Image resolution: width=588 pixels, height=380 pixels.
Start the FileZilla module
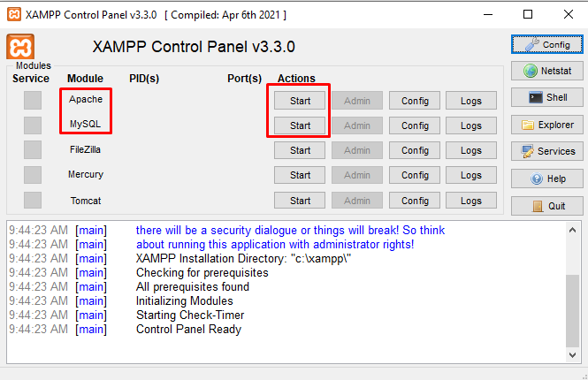coord(300,150)
